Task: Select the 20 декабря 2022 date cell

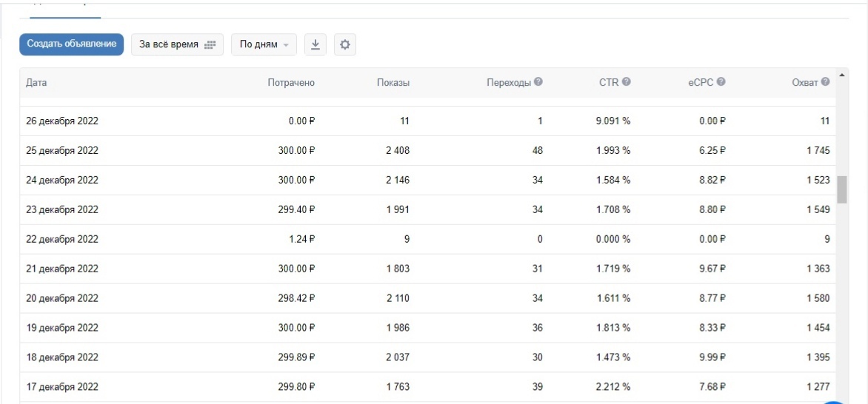Action: point(62,298)
